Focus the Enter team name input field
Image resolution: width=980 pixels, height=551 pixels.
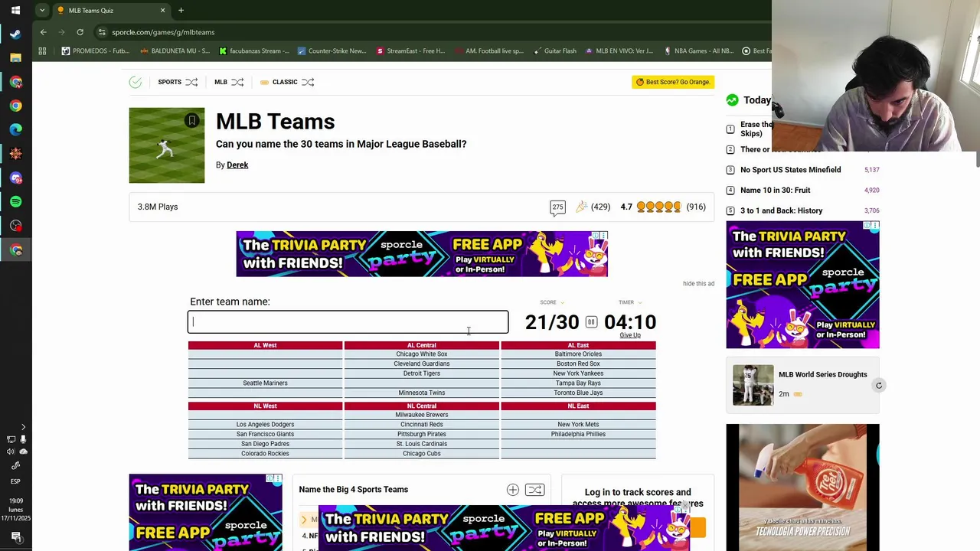coord(348,322)
